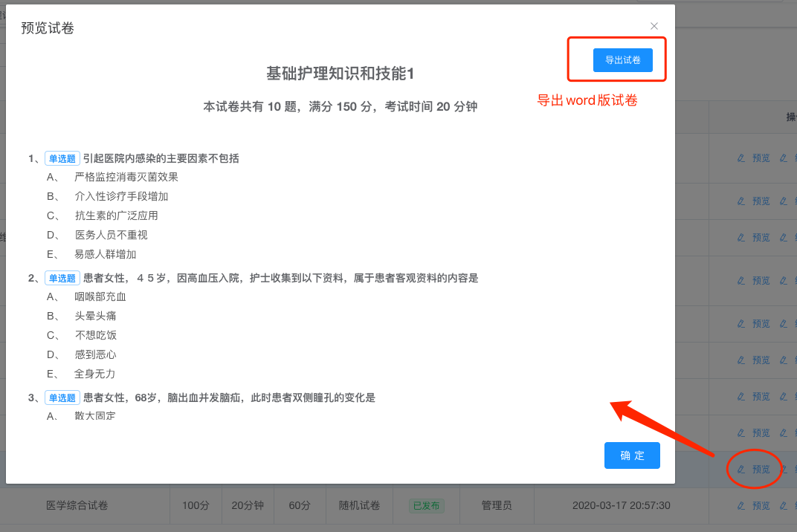797x532 pixels.
Task: Click the 预览 link in the topmost table row
Action: click(761, 158)
